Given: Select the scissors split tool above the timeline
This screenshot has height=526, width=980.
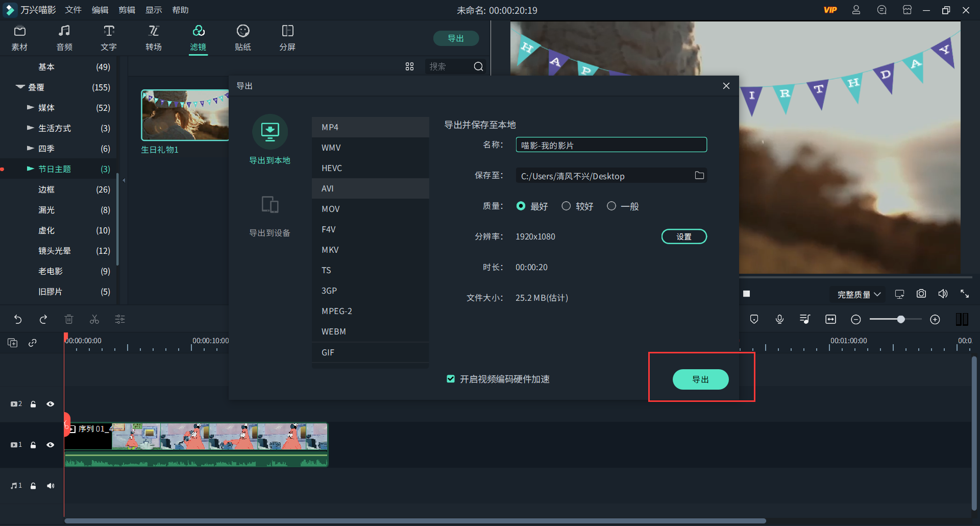Looking at the screenshot, I should (x=94, y=319).
